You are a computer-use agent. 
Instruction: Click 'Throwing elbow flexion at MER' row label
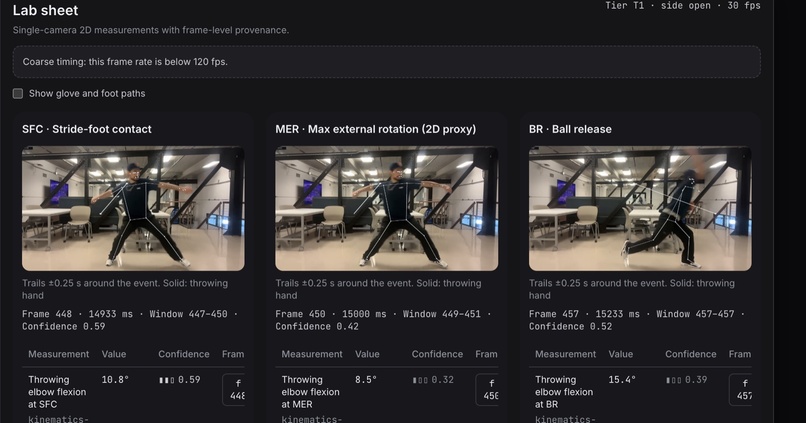tap(310, 392)
